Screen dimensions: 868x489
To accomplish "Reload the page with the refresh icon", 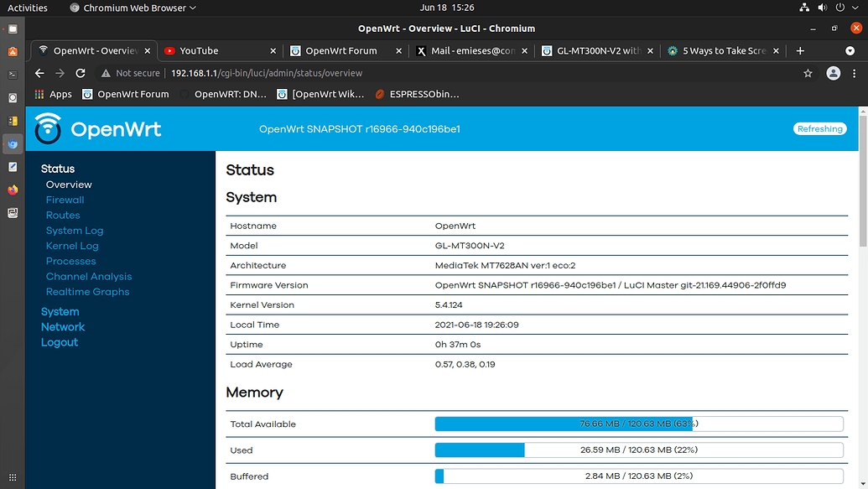I will click(80, 73).
